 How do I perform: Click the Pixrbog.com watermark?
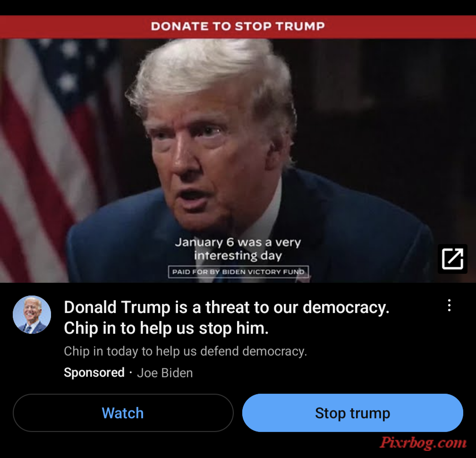tap(423, 442)
